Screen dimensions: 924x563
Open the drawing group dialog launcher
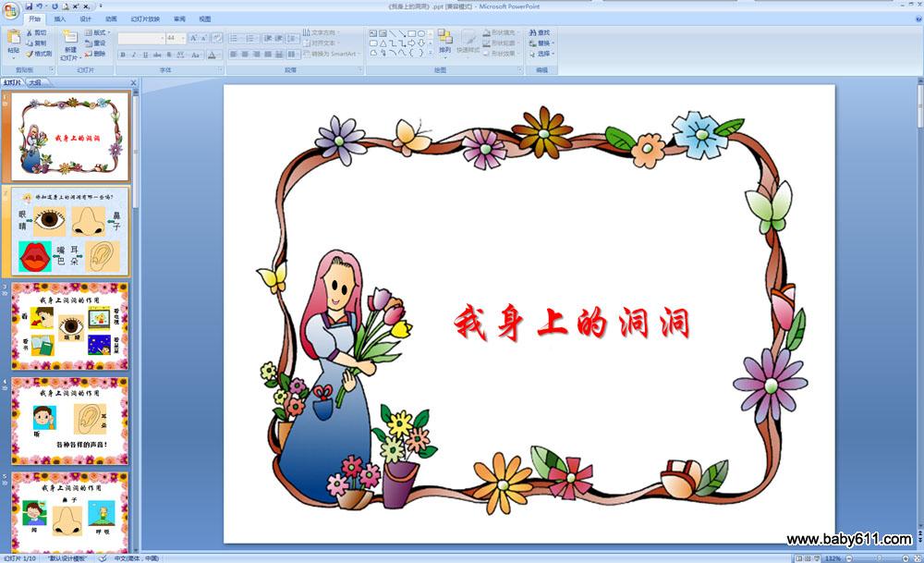519,69
